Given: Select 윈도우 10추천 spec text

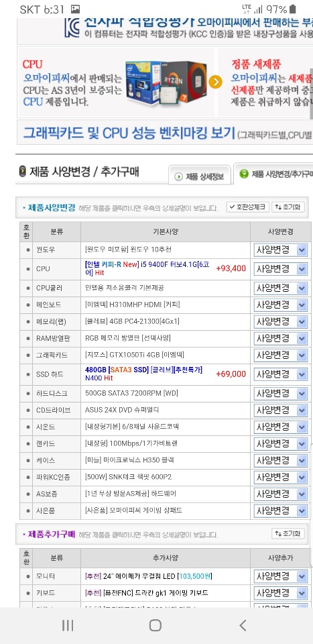Looking at the screenshot, I should point(128,250).
